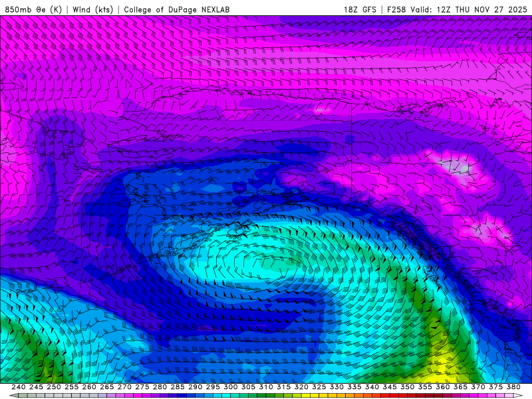The height and width of the screenshot is (399, 532).
Task: Click the 310 color scale value
Action: click(265, 387)
